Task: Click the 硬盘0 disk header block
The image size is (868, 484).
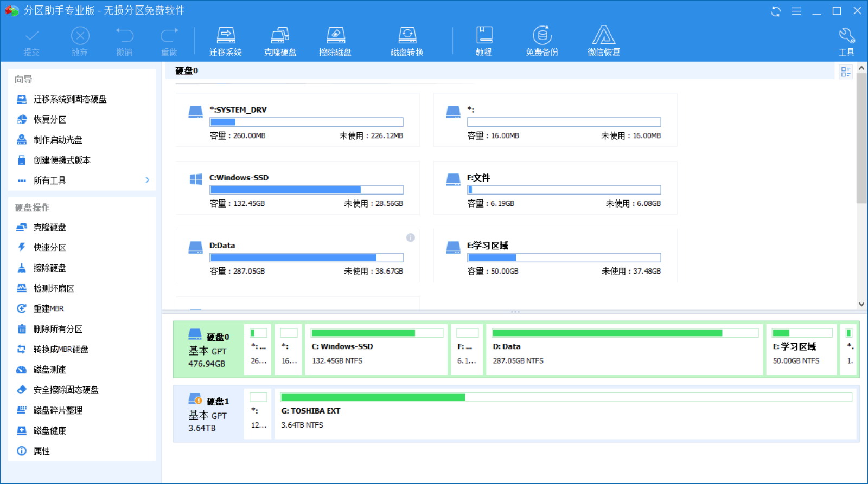Action: coord(208,349)
